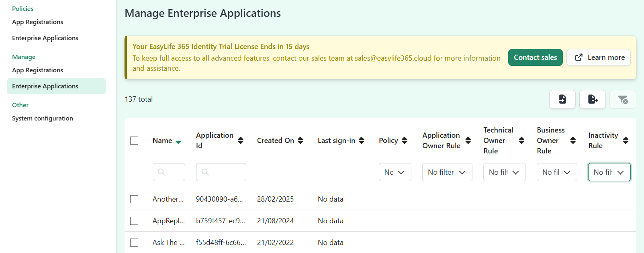
Task: Click application id f55d48ff-6c66...
Action: coord(221,243)
